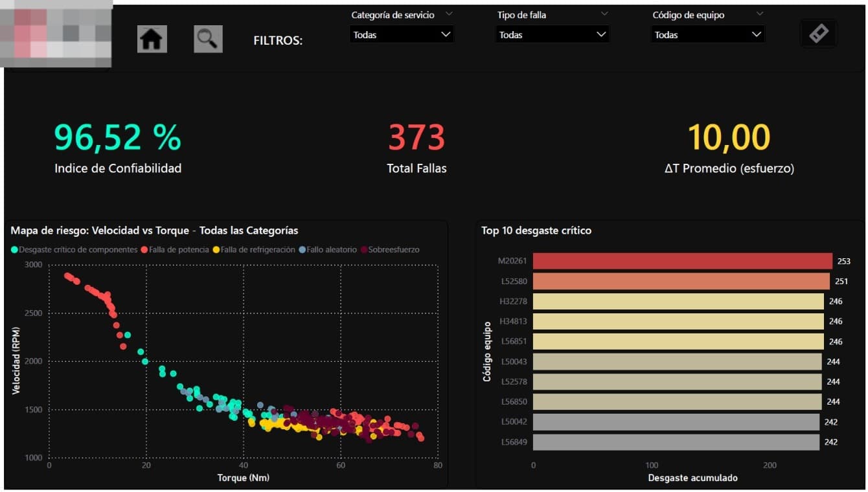This screenshot has width=868, height=492.
Task: Select the Fallo aleatorio legend marker
Action: (303, 250)
